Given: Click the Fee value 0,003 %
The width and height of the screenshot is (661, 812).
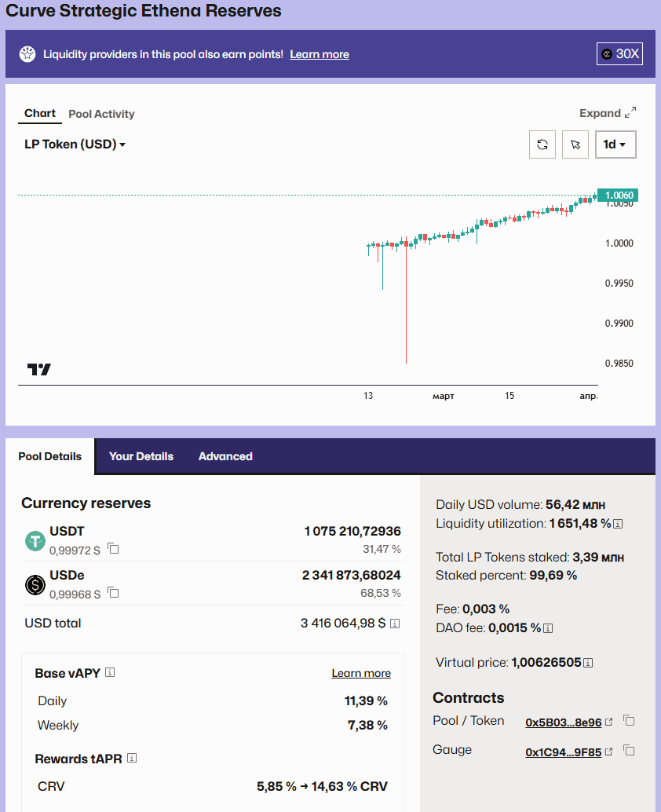Looking at the screenshot, I should point(486,609).
